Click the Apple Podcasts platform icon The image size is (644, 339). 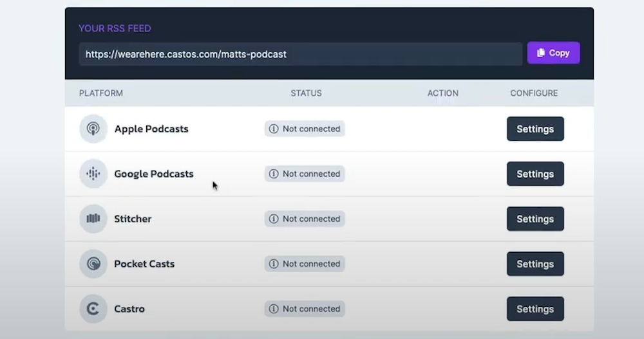(93, 129)
